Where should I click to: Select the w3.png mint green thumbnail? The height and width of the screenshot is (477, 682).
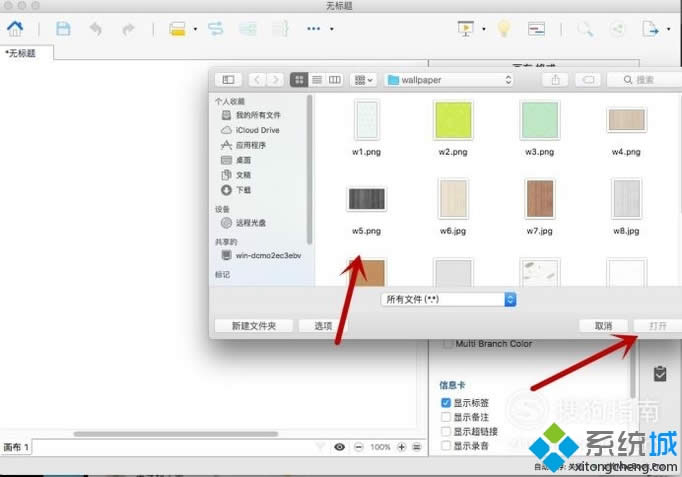[x=539, y=120]
